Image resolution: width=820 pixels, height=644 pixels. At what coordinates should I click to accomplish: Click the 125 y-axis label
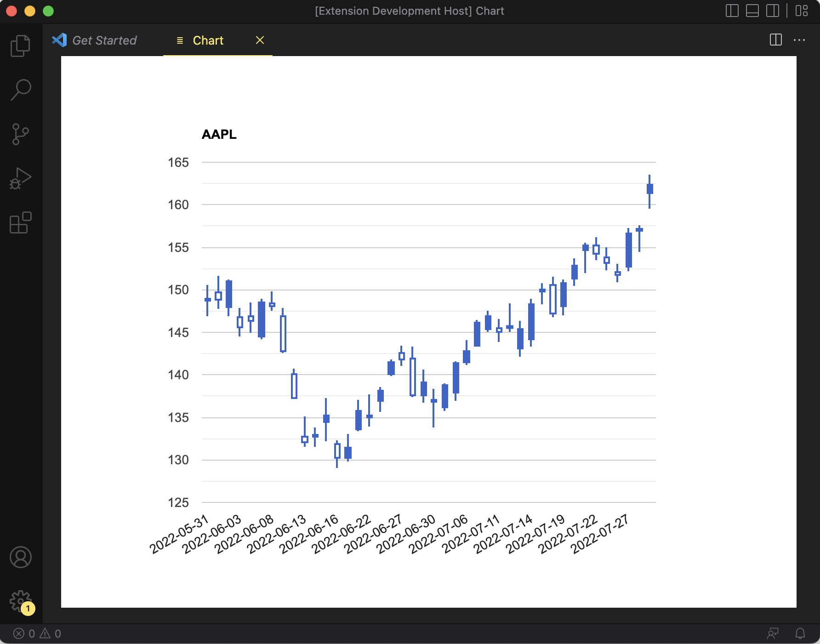pos(178,502)
